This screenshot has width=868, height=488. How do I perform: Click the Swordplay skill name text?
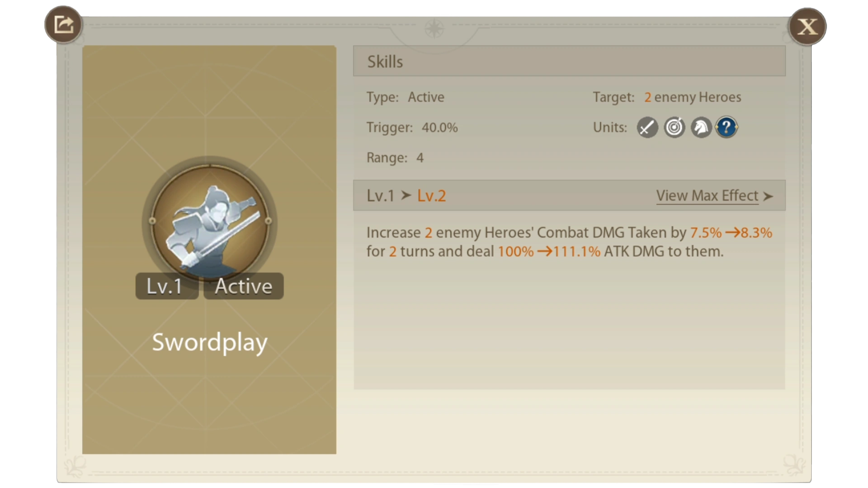point(210,342)
